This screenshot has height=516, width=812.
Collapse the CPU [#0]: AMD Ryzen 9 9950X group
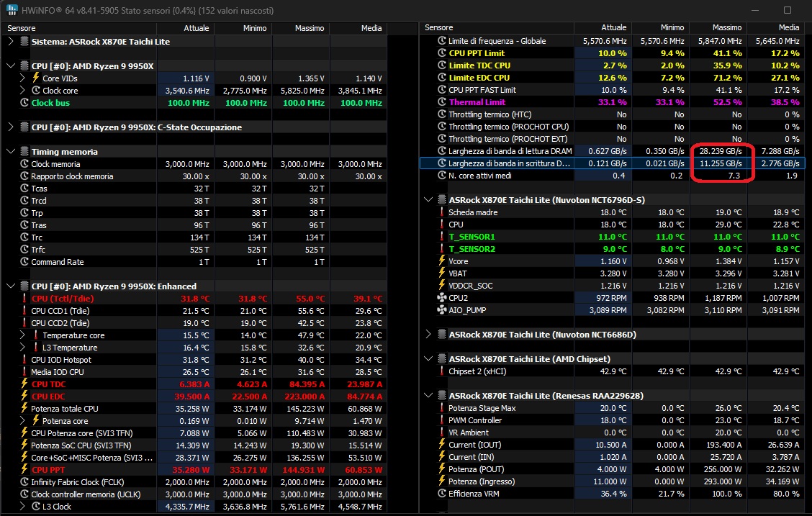point(11,65)
